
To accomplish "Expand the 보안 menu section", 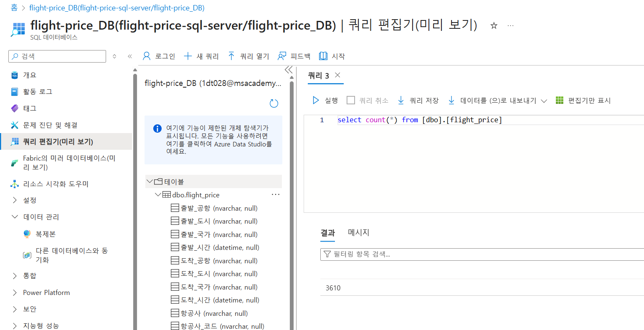I will pos(15,309).
